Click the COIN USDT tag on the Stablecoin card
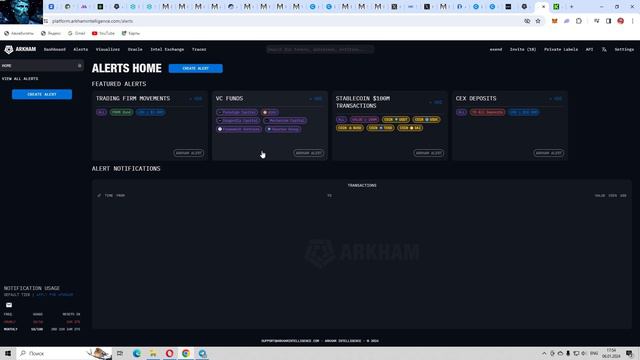 (x=396, y=120)
